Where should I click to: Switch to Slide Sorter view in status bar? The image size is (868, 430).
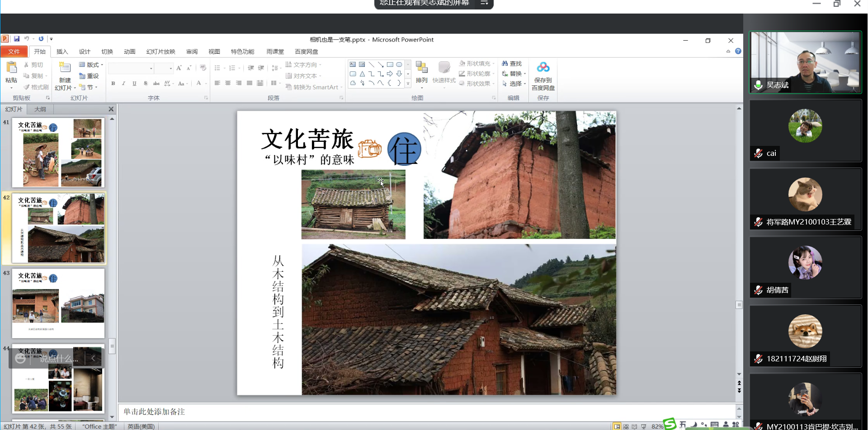(x=626, y=426)
